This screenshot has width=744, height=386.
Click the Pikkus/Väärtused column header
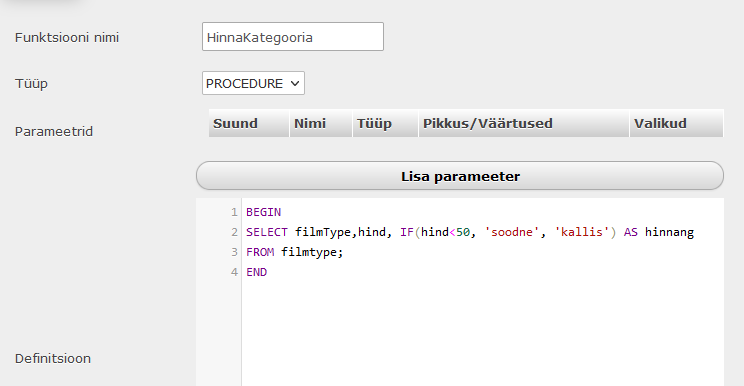524,123
